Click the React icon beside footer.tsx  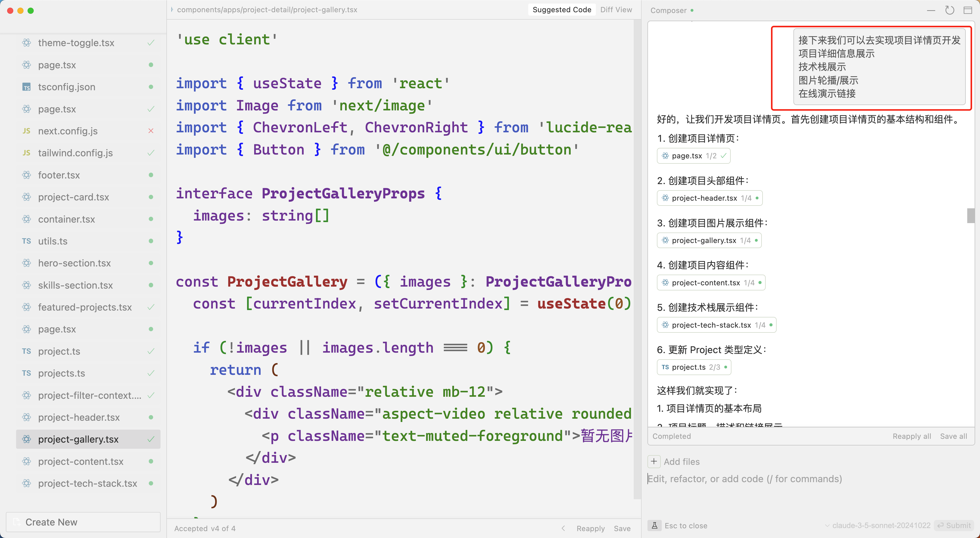[26, 175]
